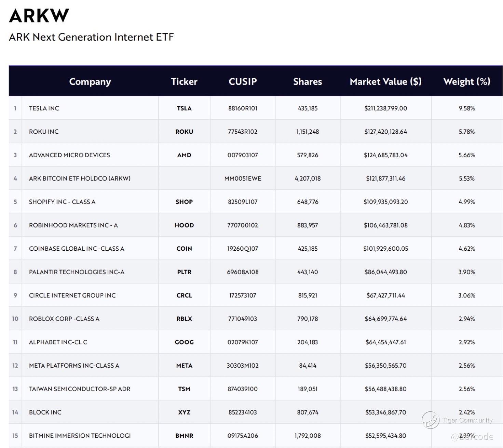Image resolution: width=503 pixels, height=448 pixels.
Task: Click the 3.90% weight cell
Action: (467, 272)
